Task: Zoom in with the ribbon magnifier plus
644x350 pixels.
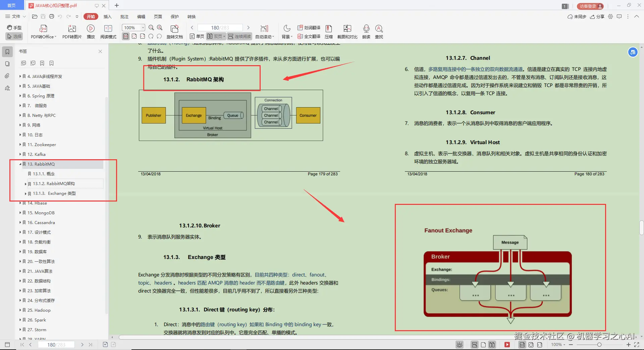Action: 160,28
